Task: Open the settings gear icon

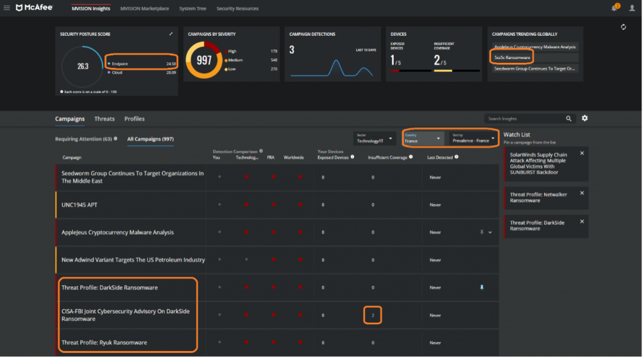Action: pos(584,119)
